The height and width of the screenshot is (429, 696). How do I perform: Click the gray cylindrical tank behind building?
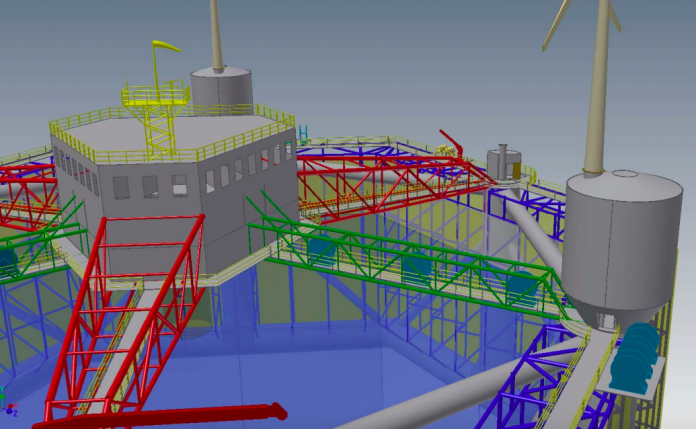pos(221,90)
